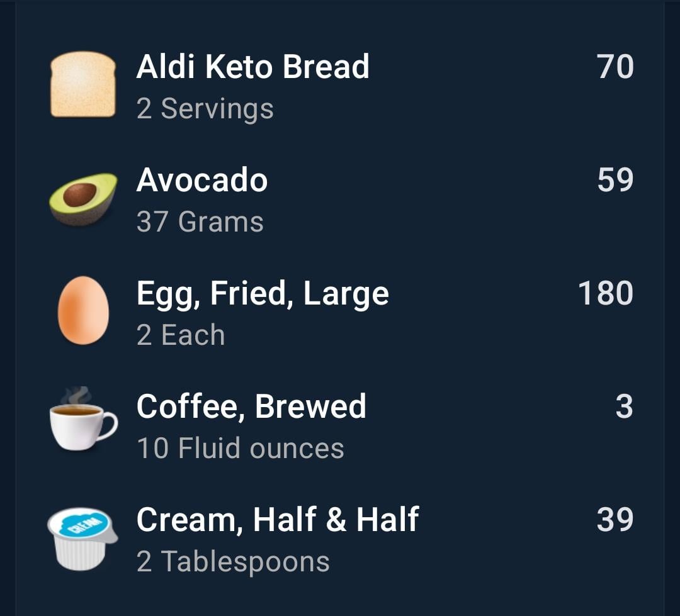The image size is (680, 616).
Task: Tap the 180 calorie value
Action: click(606, 293)
